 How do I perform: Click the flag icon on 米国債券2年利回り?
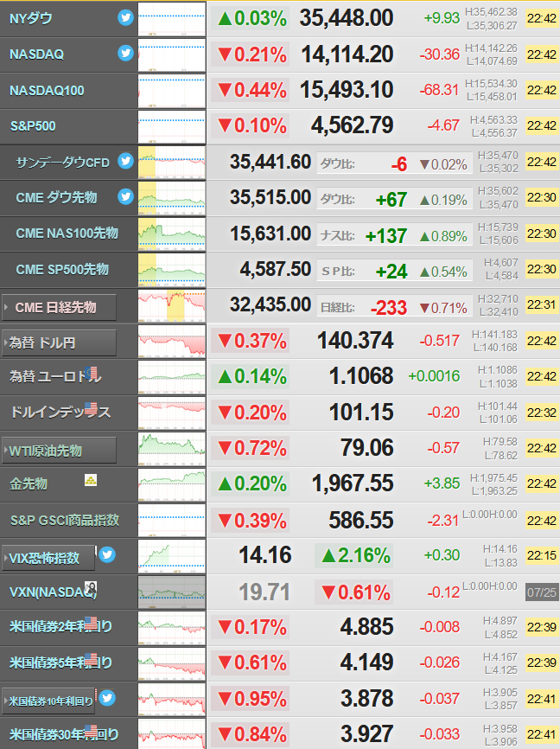[91, 624]
